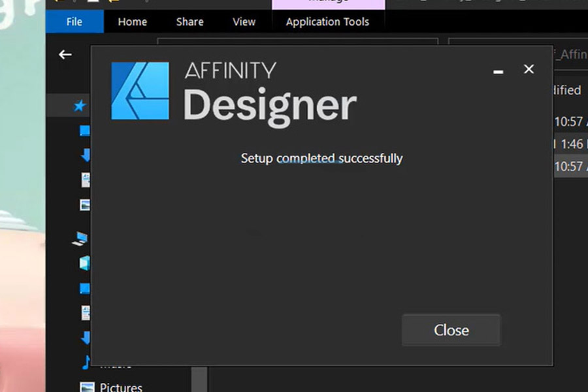Viewport: 588px width, 392px height.
Task: Click the X on Affinity Designer installer
Action: [x=529, y=69]
